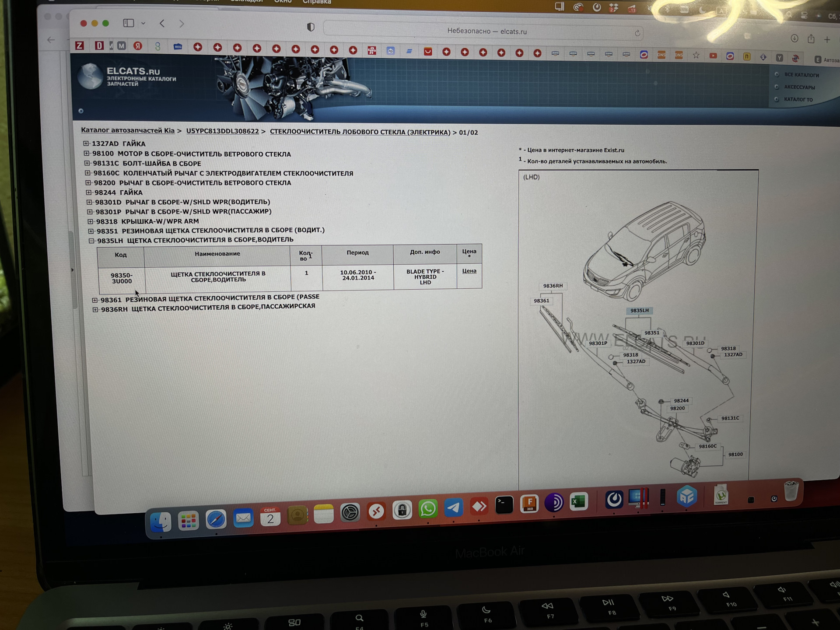Expand the 98301P РЫЧАГ (ПАССАЖИР) row

[90, 212]
